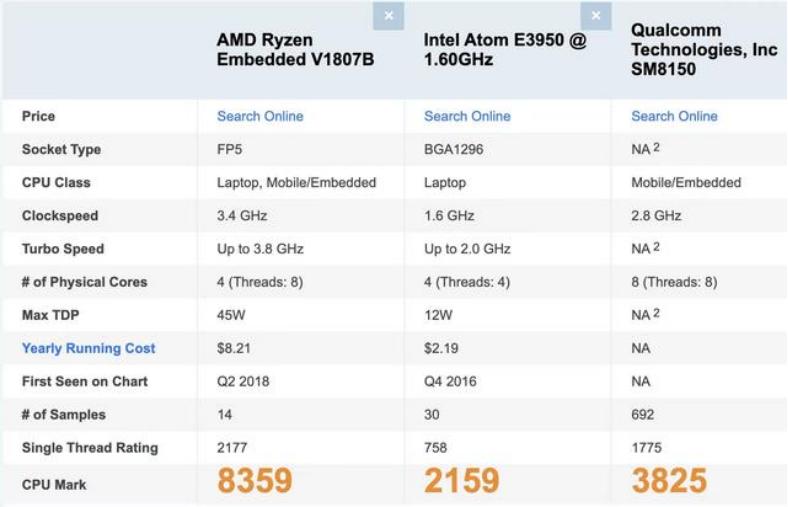
Task: Remove AMD Ryzen Embedded V1807B from comparison
Action: tap(388, 16)
